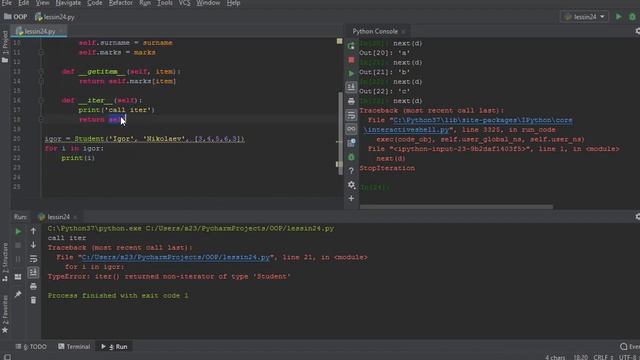
Task: Click the console input prompt In[24]
Action: [x=374, y=187]
